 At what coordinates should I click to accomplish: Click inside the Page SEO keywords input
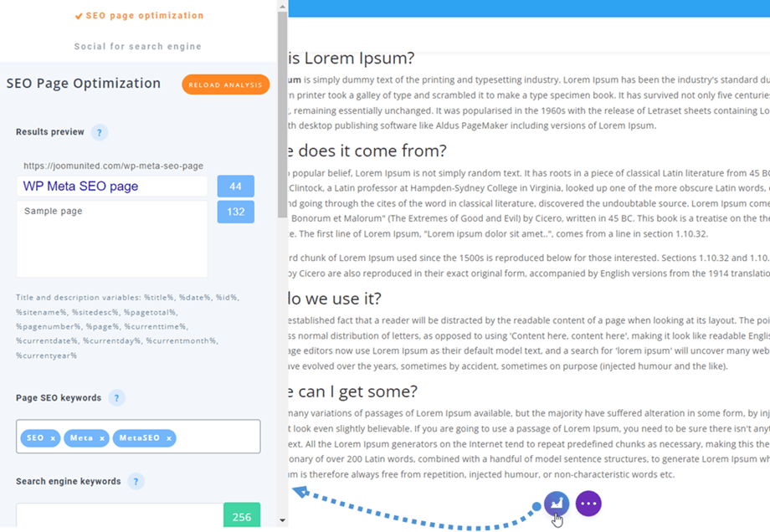pos(217,437)
